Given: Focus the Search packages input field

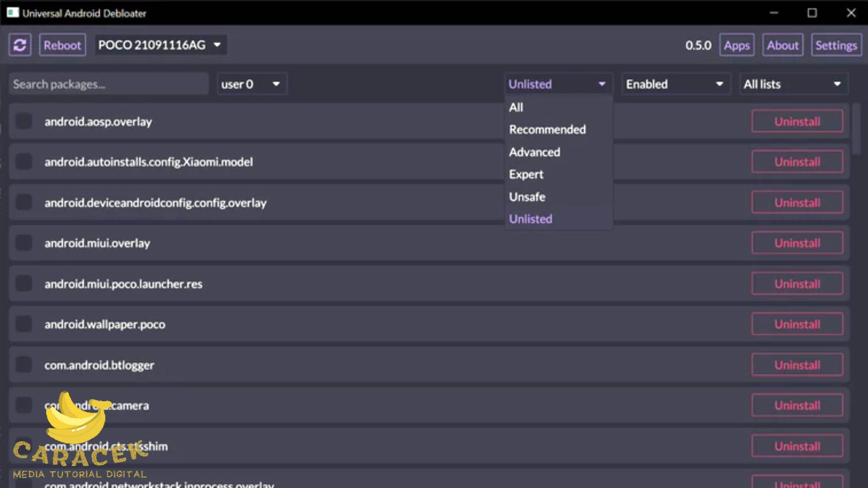Looking at the screenshot, I should click(108, 84).
